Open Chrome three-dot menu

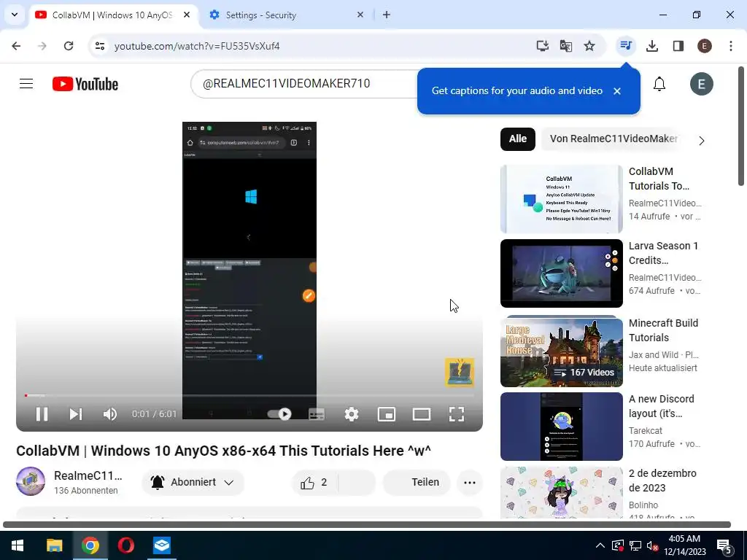[730, 46]
